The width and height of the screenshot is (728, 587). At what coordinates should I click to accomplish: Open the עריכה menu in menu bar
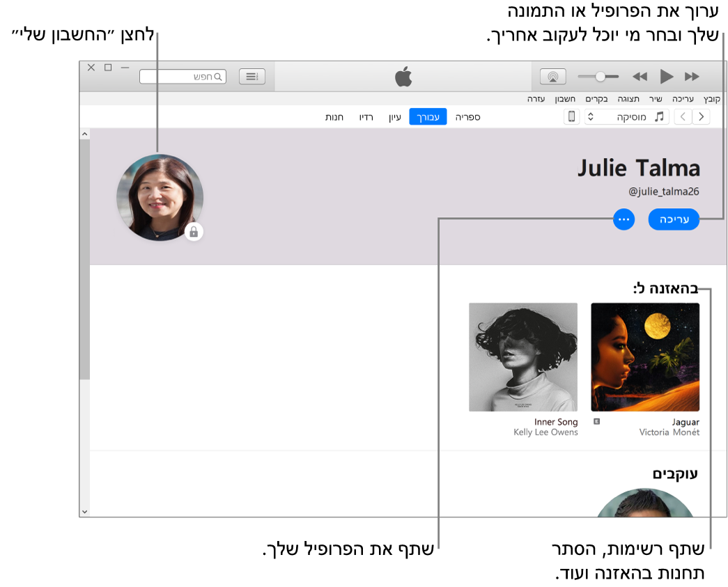[683, 99]
